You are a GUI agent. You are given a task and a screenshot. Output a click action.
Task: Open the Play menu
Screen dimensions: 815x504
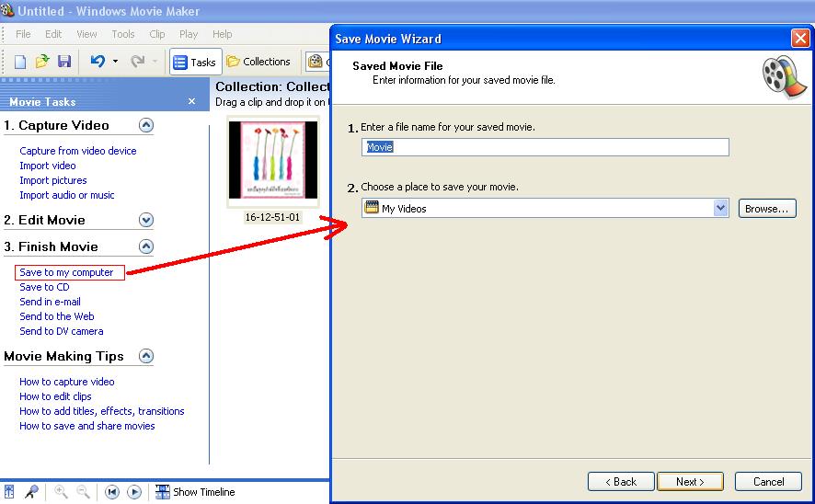(x=189, y=34)
